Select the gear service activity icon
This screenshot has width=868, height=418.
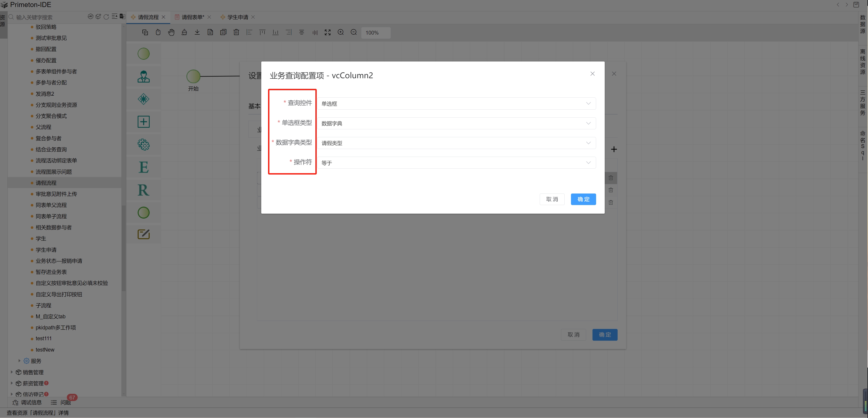pos(144,145)
